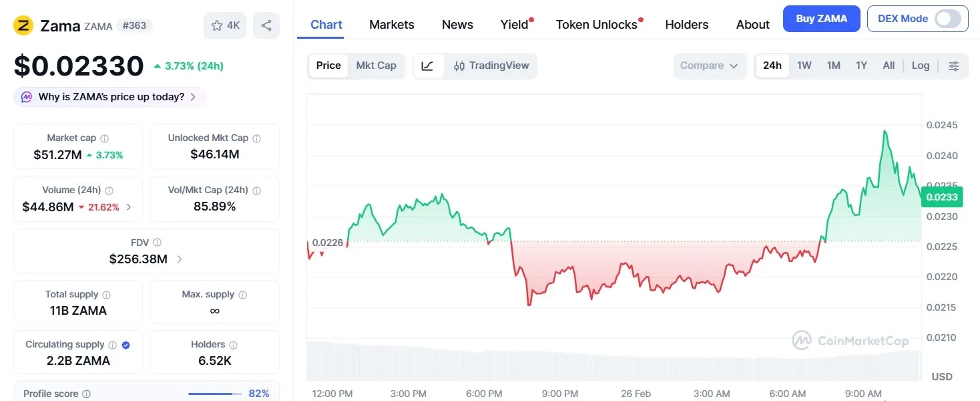Click the Buy ZAMA button
The width and height of the screenshot is (980, 401).
(821, 19)
